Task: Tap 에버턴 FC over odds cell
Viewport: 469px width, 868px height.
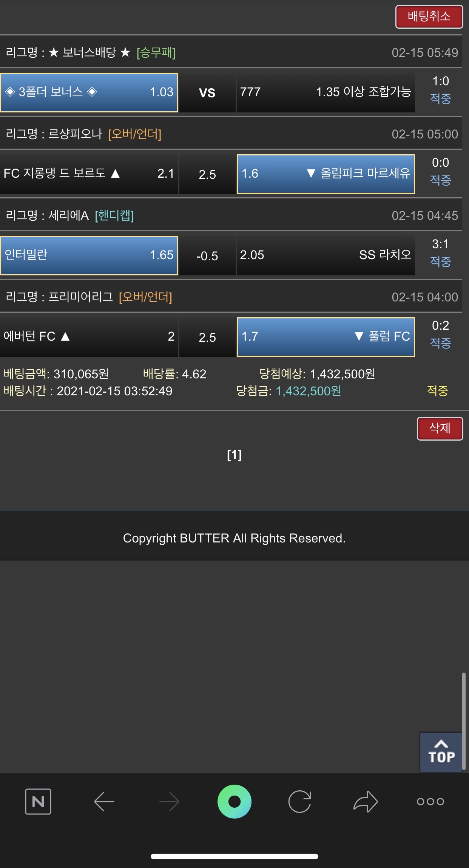Action: click(x=89, y=337)
